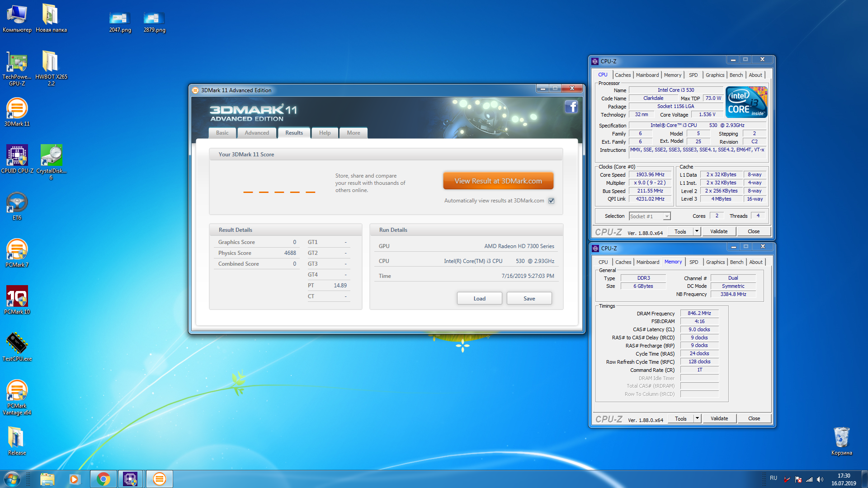
Task: Launch the CrystalDisk 6 shortcut
Action: (51, 162)
